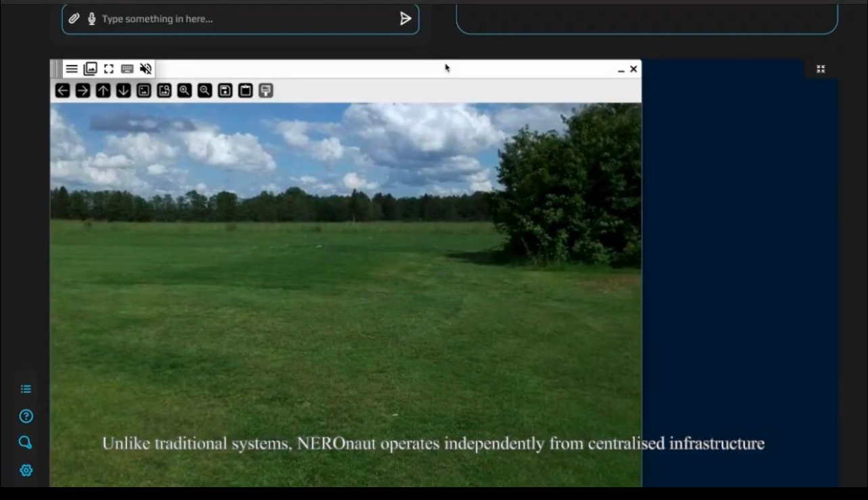Zoom out of the image
The width and height of the screenshot is (868, 500).
[204, 91]
